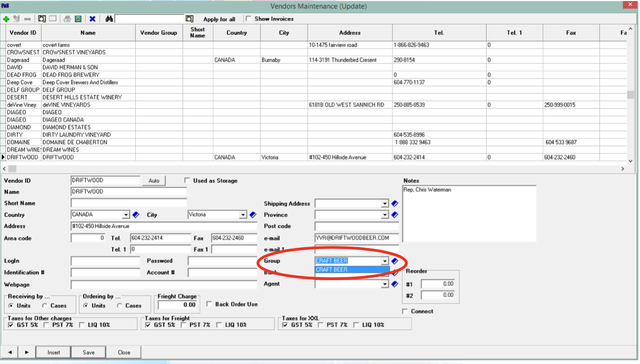Click the Fax column header
Image resolution: width=640 pixels, height=364 pixels.
coord(571,33)
